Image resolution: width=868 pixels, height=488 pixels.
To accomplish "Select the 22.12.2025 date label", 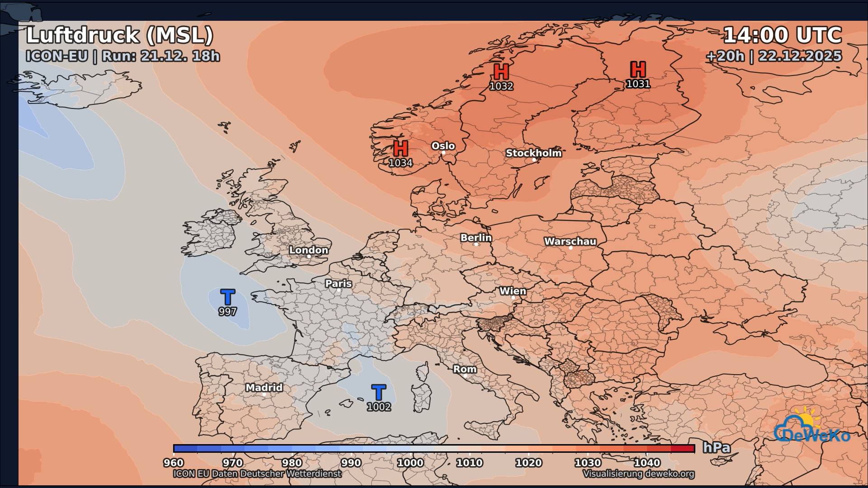I will (800, 56).
